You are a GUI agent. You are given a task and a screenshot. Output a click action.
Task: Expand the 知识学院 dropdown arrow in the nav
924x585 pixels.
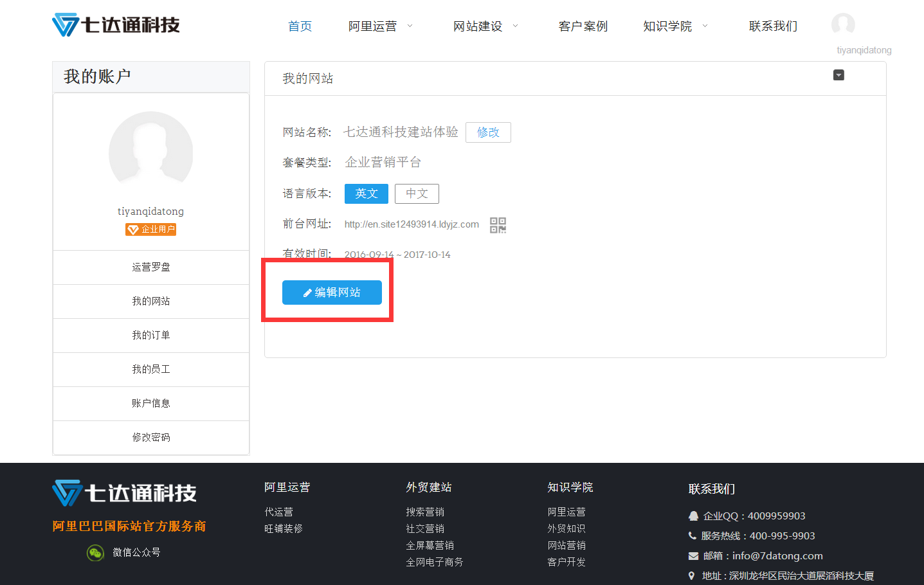click(705, 26)
